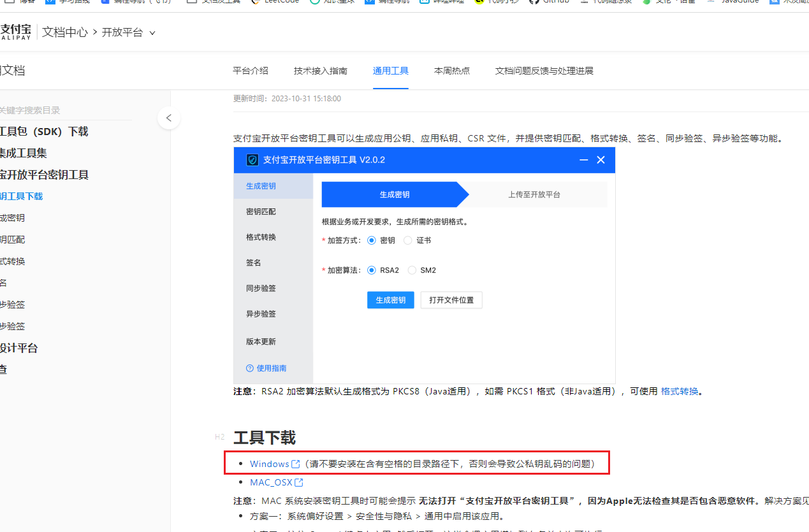The image size is (809, 532).
Task: Click the blue 生成密钥 step header
Action: [x=395, y=194]
